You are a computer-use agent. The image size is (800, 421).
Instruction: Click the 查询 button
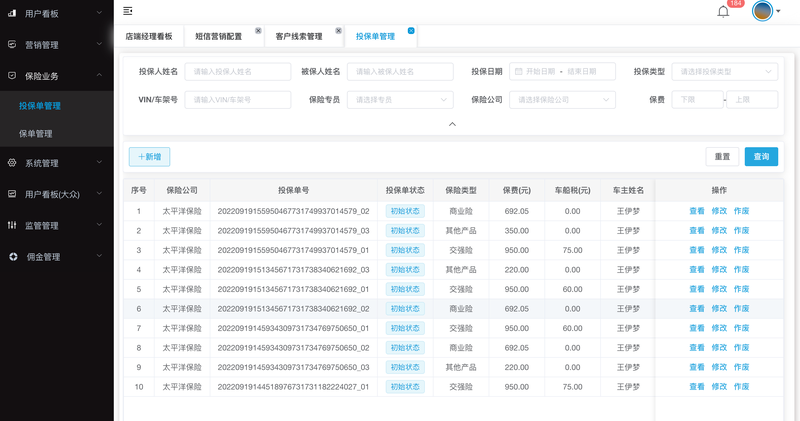tap(761, 157)
